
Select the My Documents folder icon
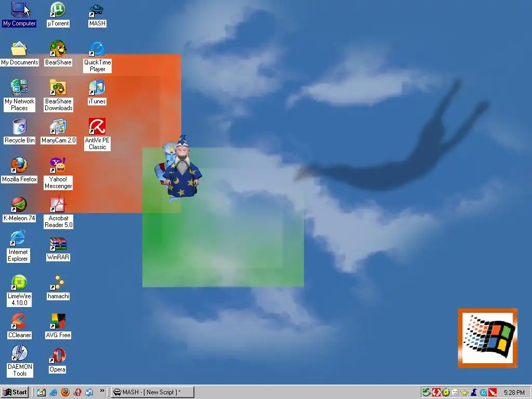[19, 54]
